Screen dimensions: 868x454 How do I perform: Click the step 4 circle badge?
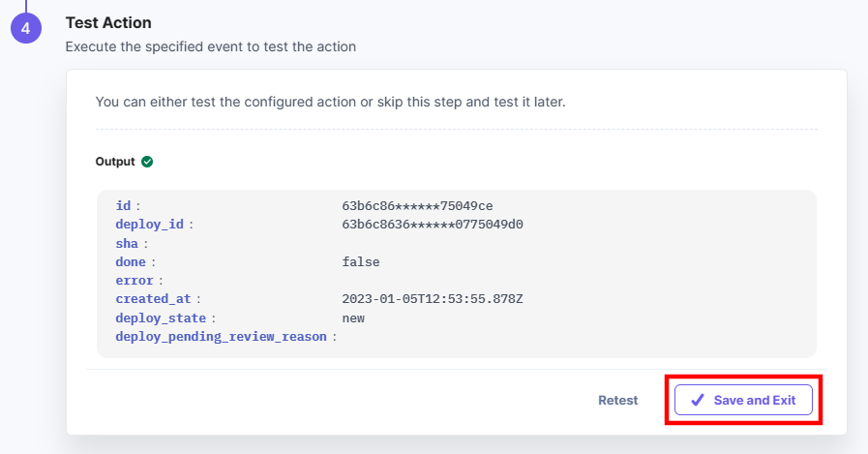26,28
